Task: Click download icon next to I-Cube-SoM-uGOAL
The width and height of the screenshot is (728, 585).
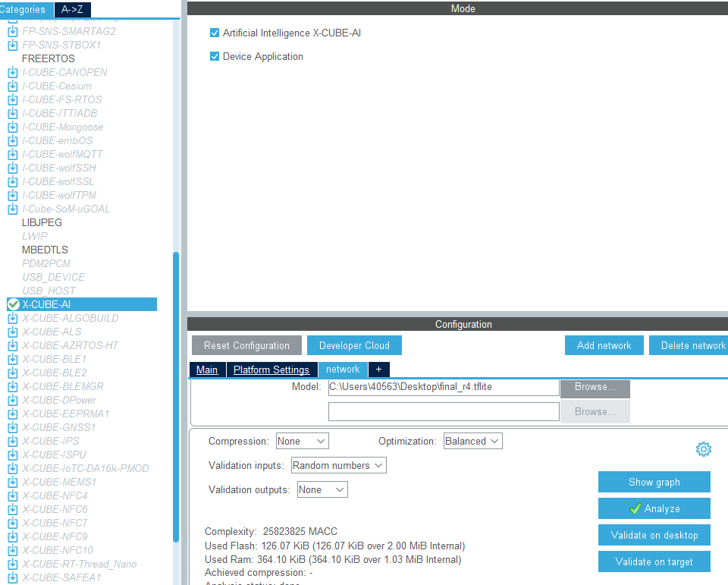Action: tap(13, 209)
